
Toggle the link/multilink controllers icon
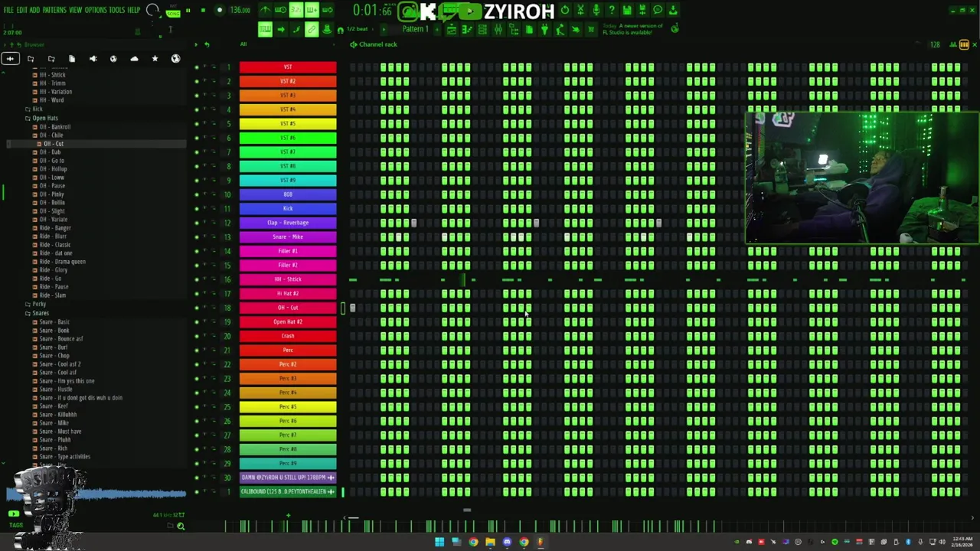coord(312,29)
